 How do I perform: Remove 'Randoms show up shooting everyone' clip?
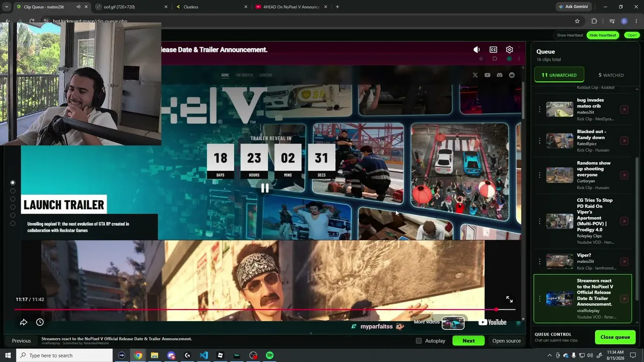tap(624, 175)
